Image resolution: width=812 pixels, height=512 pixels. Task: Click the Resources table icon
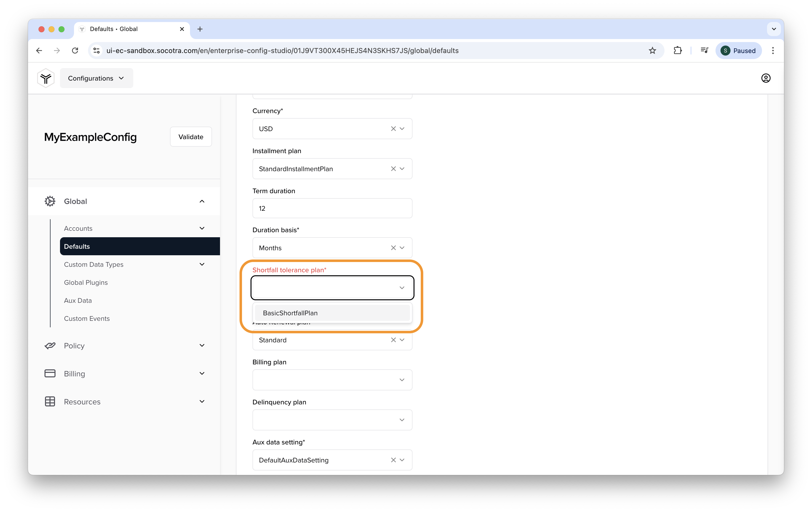click(x=50, y=401)
